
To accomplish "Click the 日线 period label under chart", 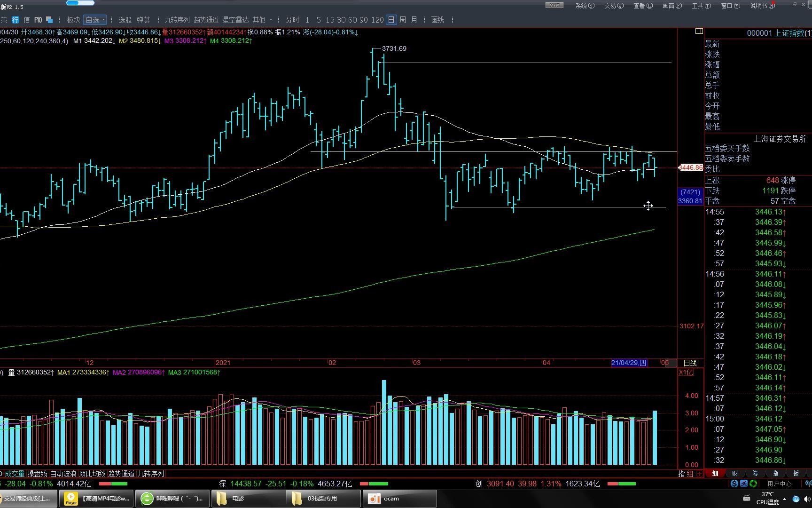I will [x=690, y=363].
